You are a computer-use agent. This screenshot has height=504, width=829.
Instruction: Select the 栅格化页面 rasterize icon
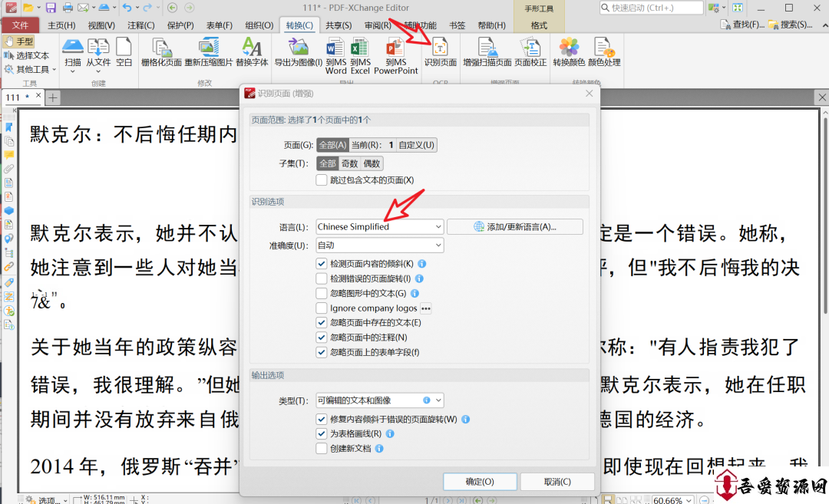click(161, 52)
